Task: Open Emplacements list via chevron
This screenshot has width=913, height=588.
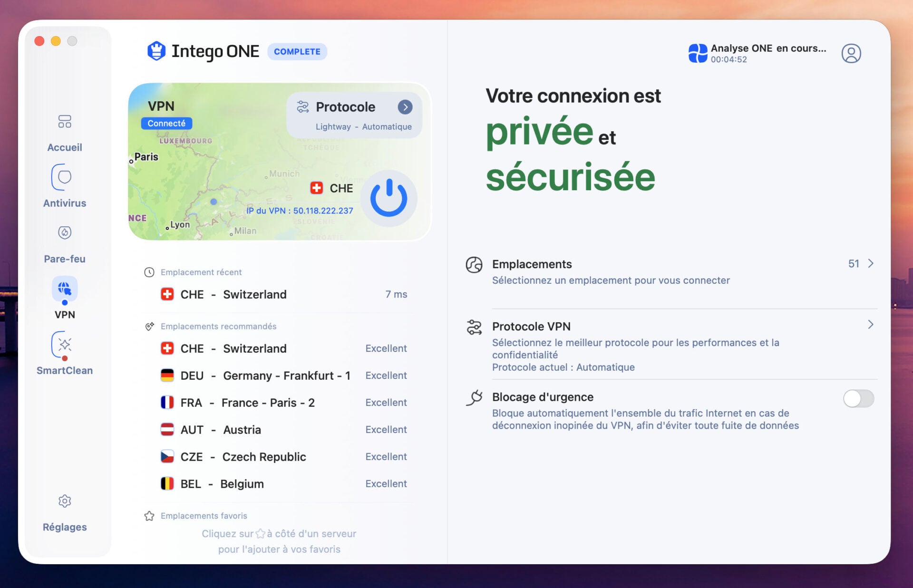Action: [871, 263]
